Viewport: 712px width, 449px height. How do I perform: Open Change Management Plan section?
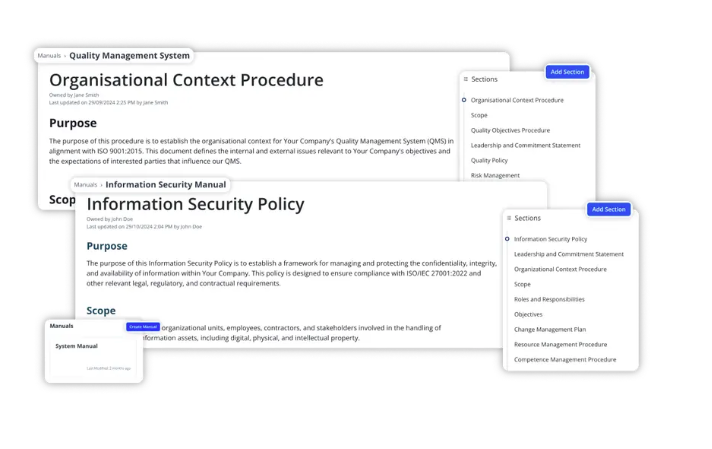pyautogui.click(x=550, y=329)
